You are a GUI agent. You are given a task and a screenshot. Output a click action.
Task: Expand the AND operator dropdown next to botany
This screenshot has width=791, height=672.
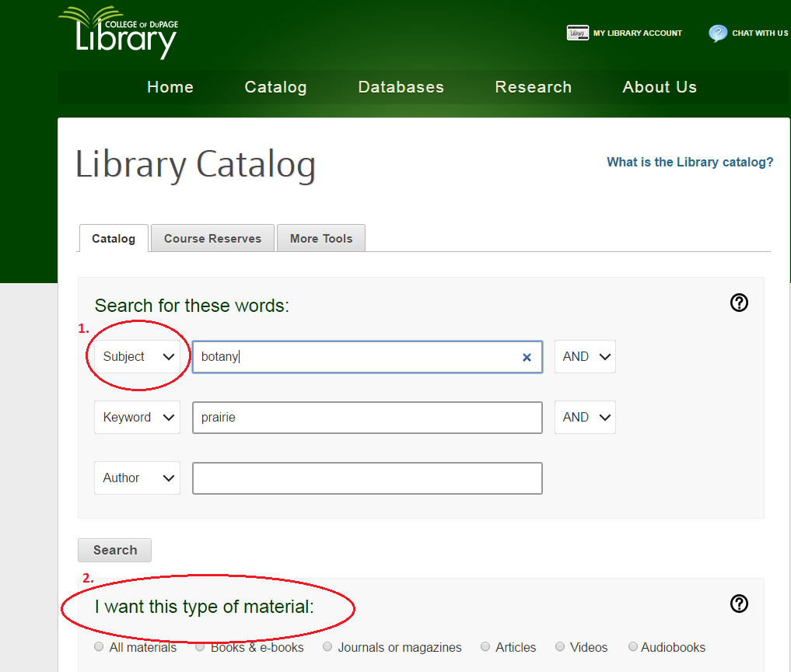pyautogui.click(x=585, y=357)
